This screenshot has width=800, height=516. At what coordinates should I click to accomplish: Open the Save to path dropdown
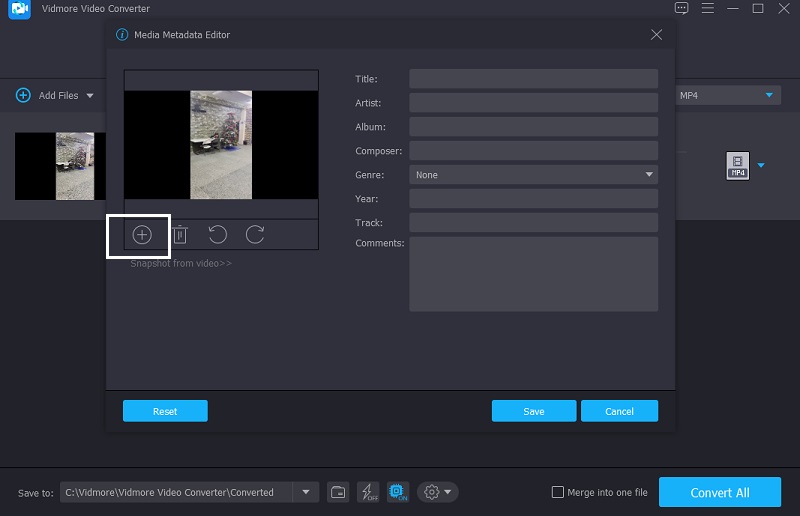tap(305, 492)
